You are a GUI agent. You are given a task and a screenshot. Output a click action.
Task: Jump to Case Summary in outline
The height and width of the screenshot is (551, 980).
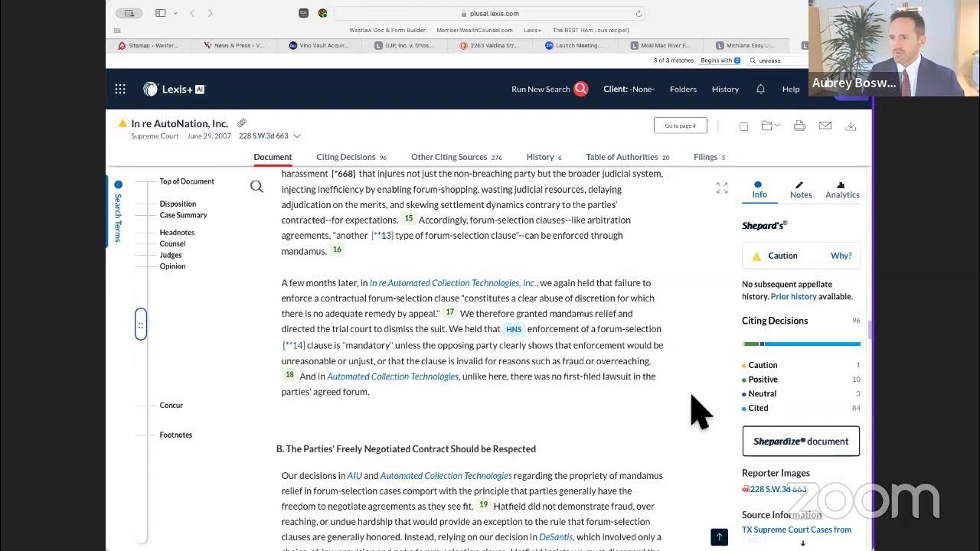[x=183, y=215]
